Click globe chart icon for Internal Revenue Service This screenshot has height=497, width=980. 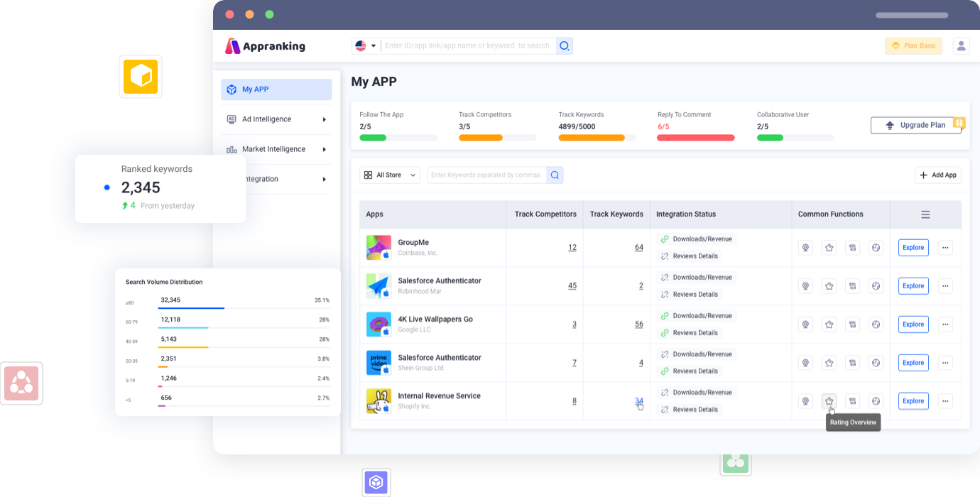pyautogui.click(x=876, y=401)
